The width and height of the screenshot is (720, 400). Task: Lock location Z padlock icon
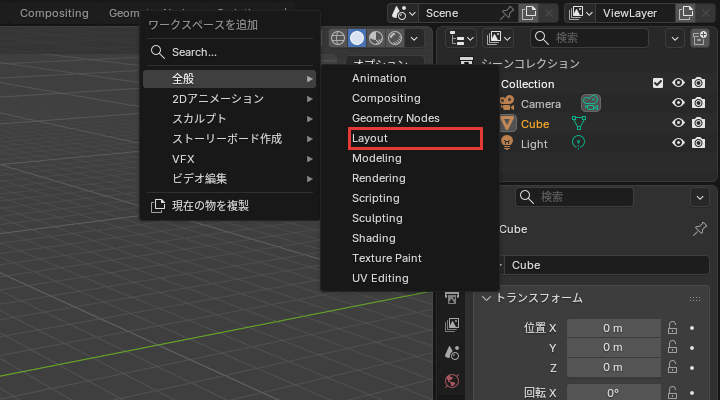pyautogui.click(x=672, y=367)
